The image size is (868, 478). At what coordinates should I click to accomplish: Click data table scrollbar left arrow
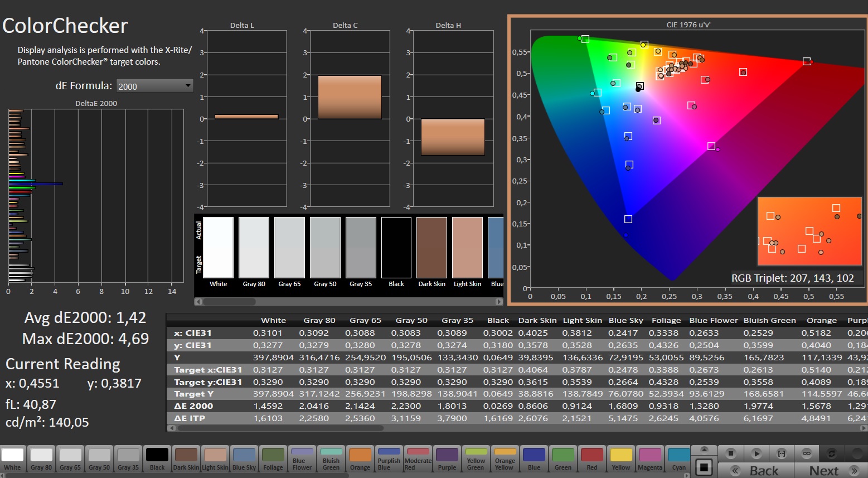pyautogui.click(x=172, y=428)
